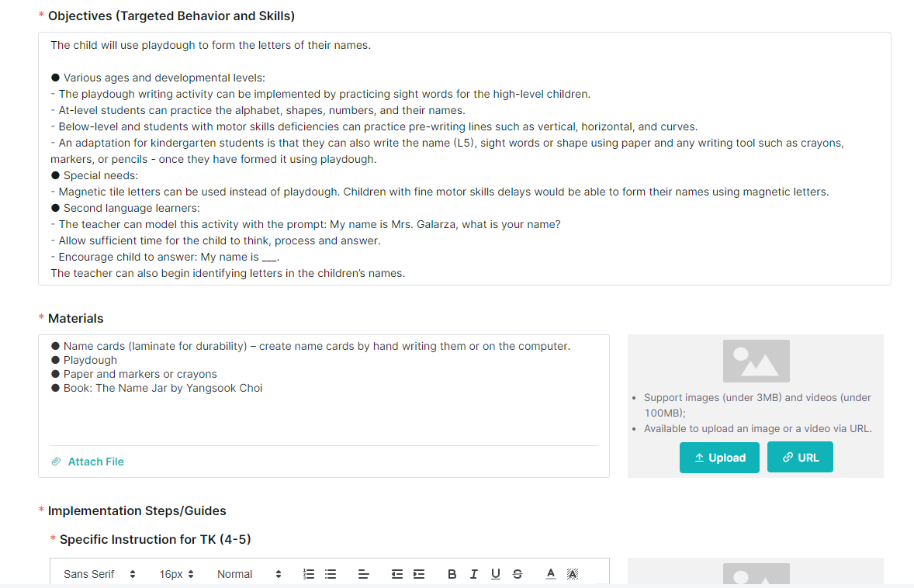Open the Normal heading style dropdown
Viewport: 914px width, 588px height.
coord(249,574)
